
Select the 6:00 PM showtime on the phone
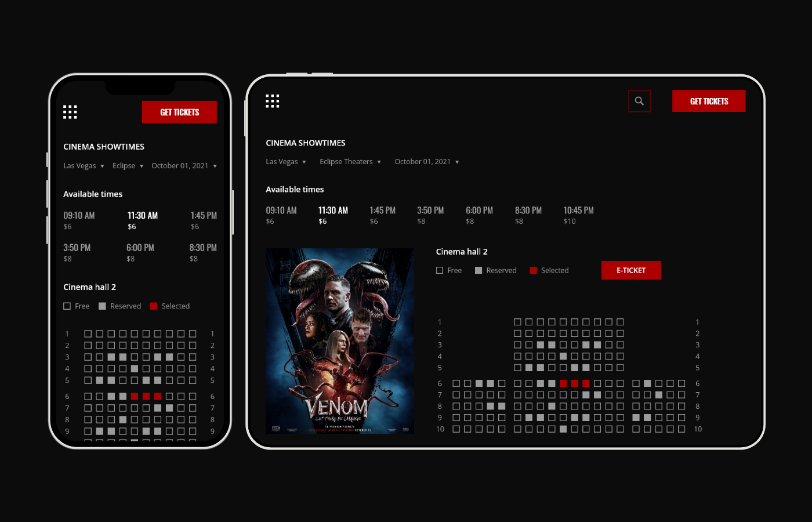[140, 253]
